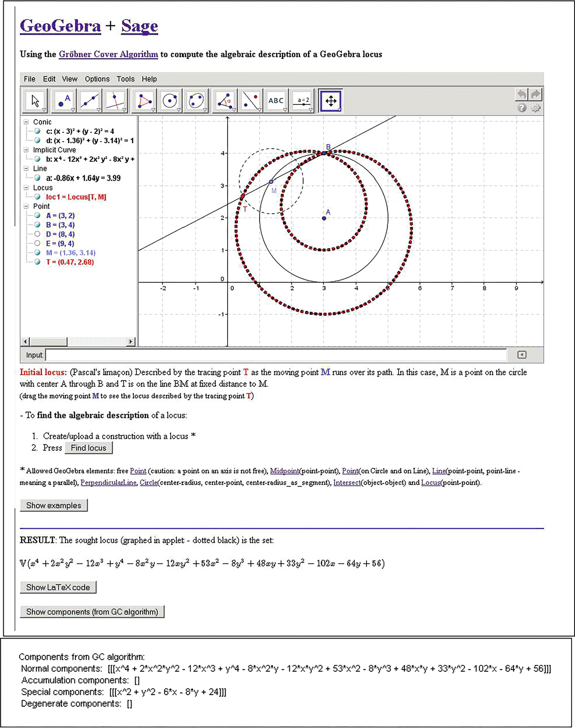The width and height of the screenshot is (575, 728).
Task: Click the input bar help icon at right
Action: (x=522, y=355)
